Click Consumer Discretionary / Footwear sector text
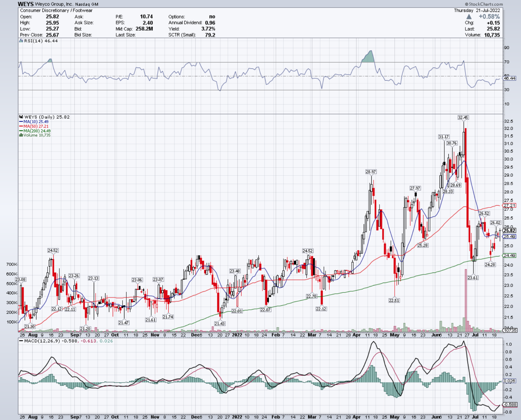Image resolution: width=521 pixels, height=420 pixels. [x=56, y=10]
